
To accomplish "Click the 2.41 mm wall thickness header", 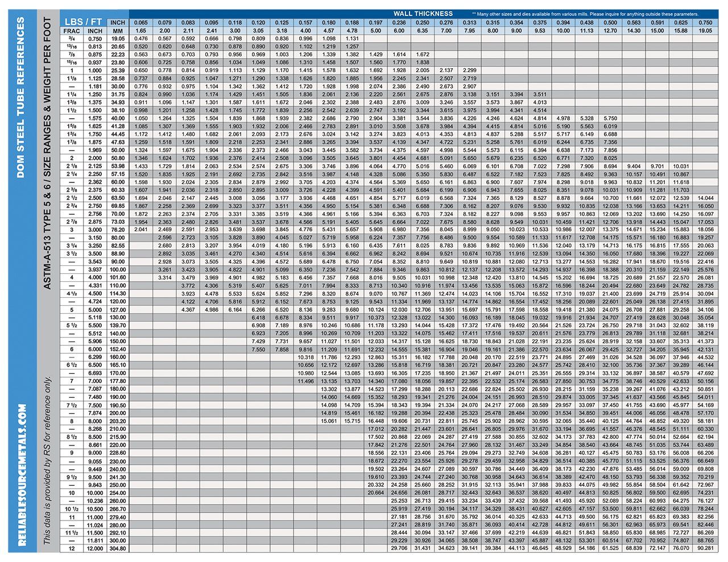I will coord(212,31).
